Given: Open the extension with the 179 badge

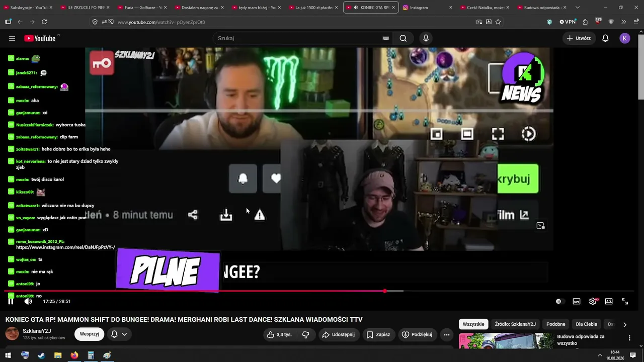Looking at the screenshot, I should [598, 22].
